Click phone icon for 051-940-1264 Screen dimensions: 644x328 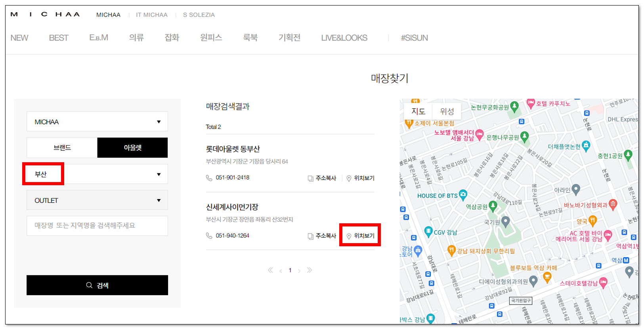pos(209,236)
